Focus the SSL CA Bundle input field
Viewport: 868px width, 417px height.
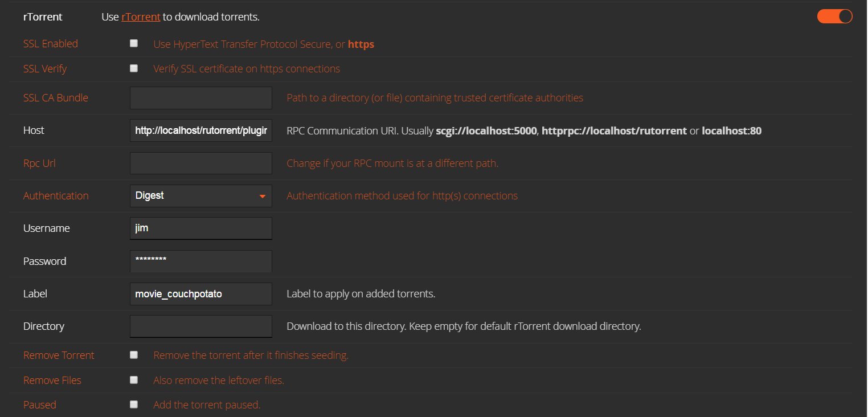pos(201,98)
